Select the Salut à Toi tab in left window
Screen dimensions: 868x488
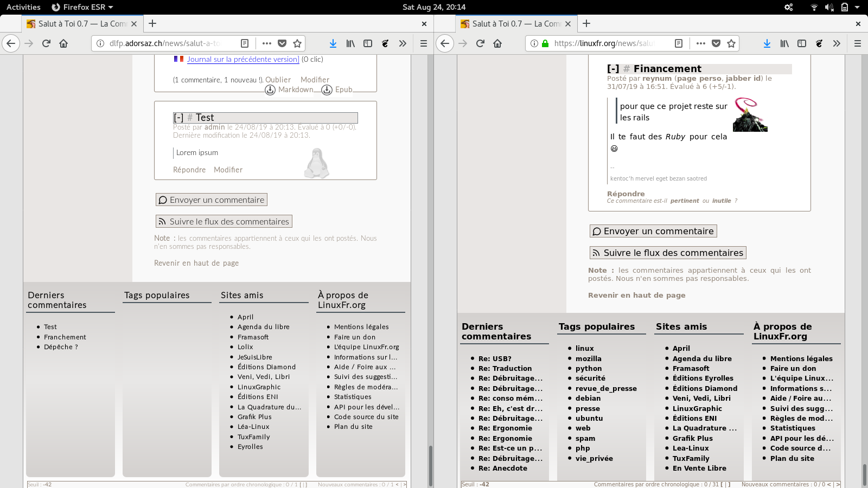pyautogui.click(x=82, y=24)
